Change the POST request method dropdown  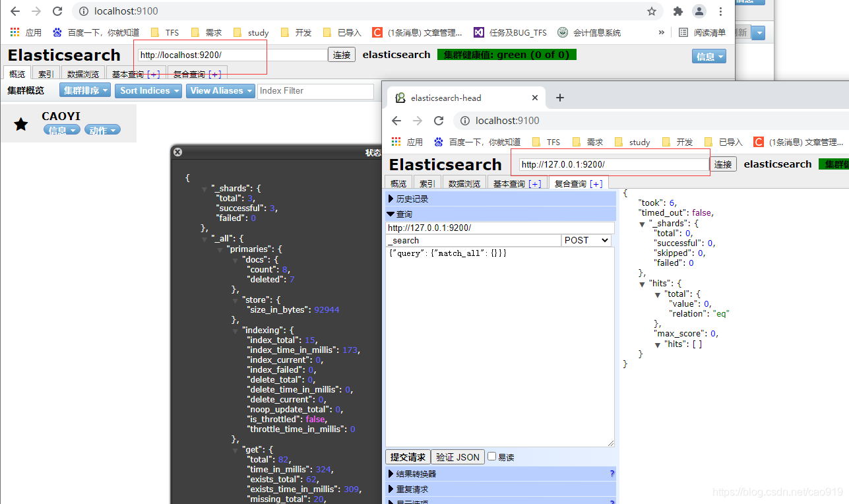pos(586,240)
